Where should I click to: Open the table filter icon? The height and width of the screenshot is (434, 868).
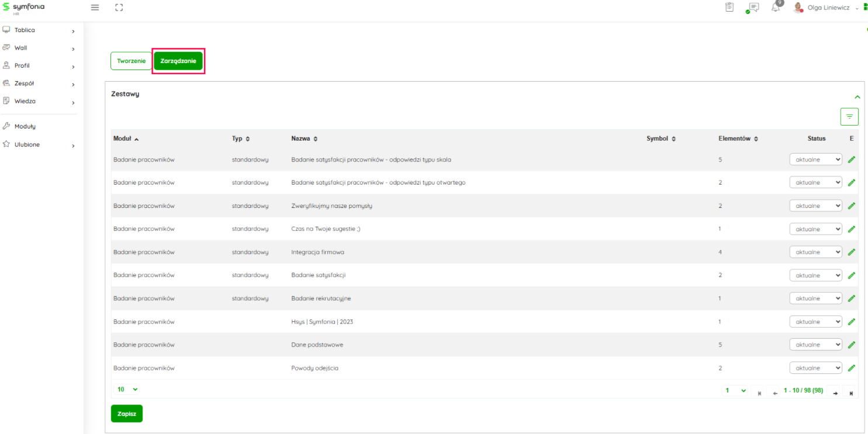point(849,117)
